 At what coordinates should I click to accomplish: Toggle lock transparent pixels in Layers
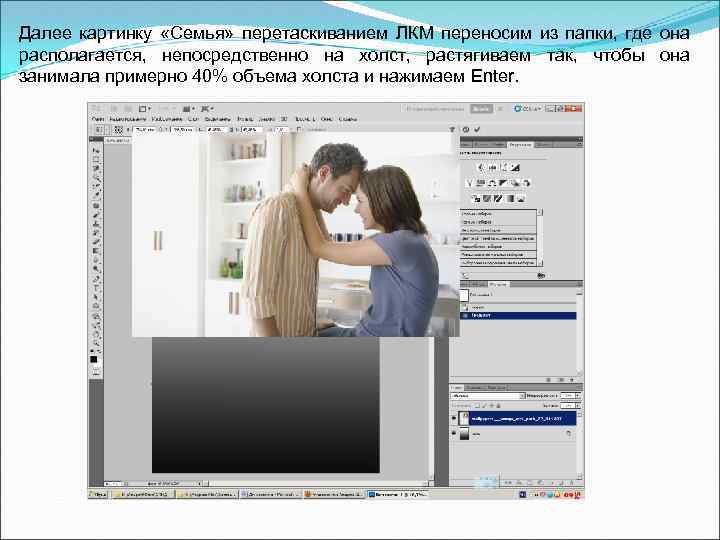pos(477,405)
